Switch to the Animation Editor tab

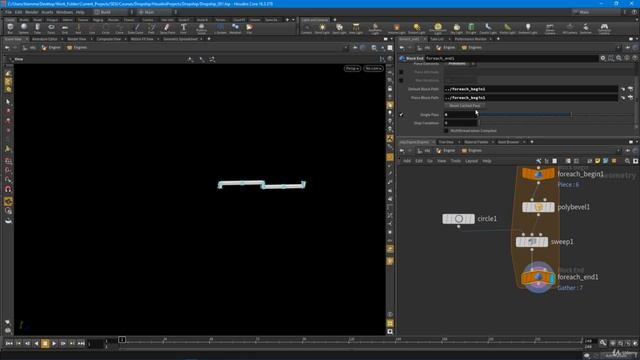(44, 39)
